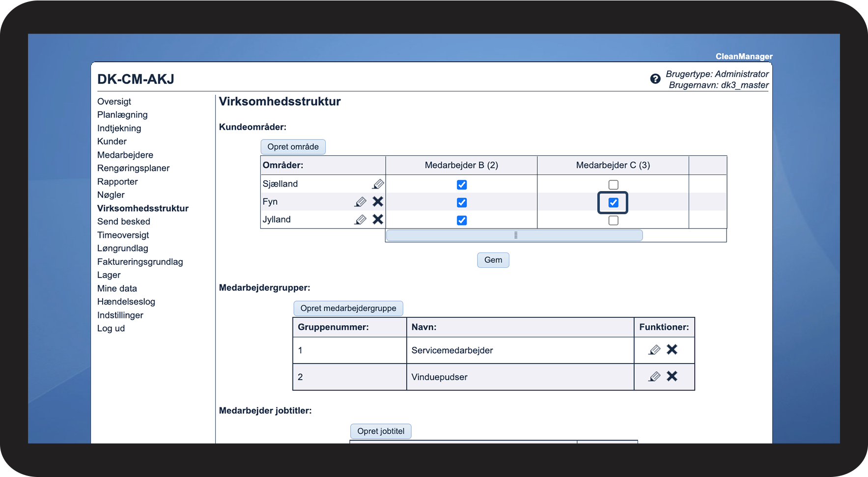The height and width of the screenshot is (477, 868).
Task: Click Opret område button
Action: pyautogui.click(x=293, y=147)
